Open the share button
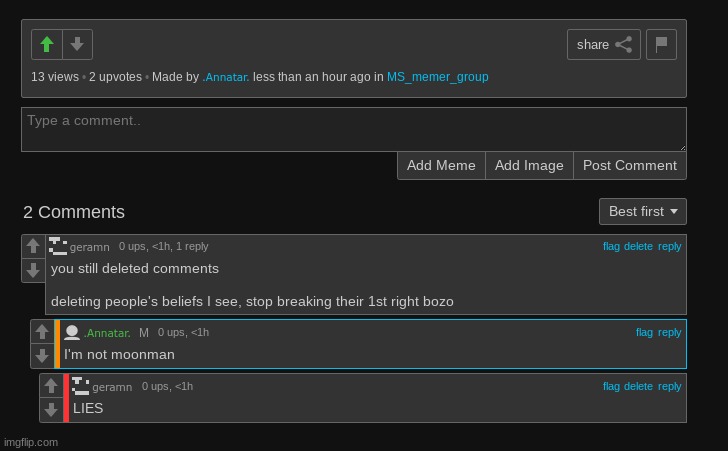Screen dimensions: 728x451 click(604, 45)
